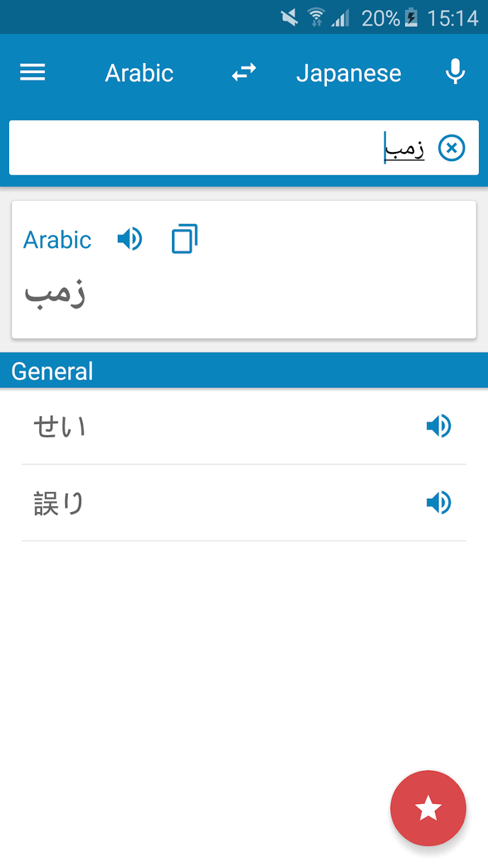Viewport: 488px width, 868px height.
Task: Select Arabic source language
Action: point(139,73)
